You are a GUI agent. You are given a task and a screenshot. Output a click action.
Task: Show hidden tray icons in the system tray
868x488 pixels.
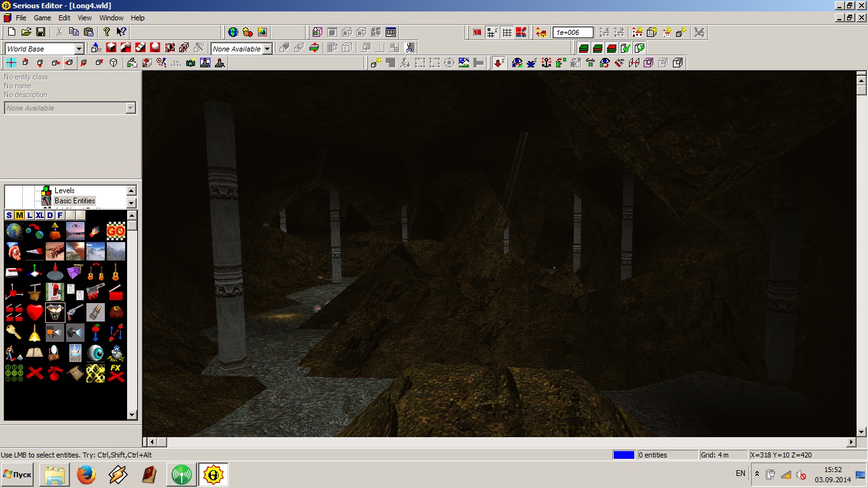click(757, 474)
